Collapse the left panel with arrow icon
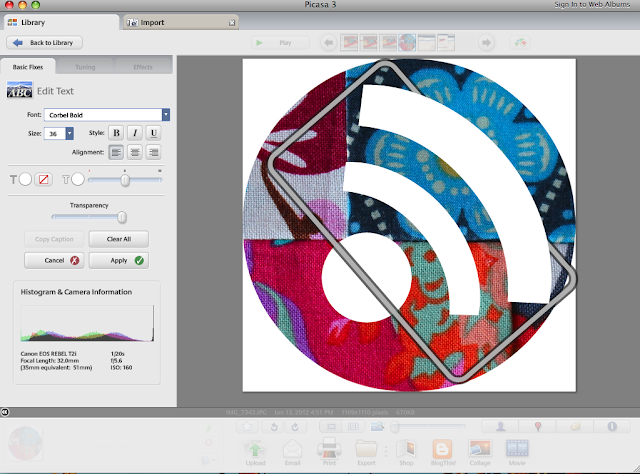This screenshot has height=474, width=640. [x=4, y=412]
